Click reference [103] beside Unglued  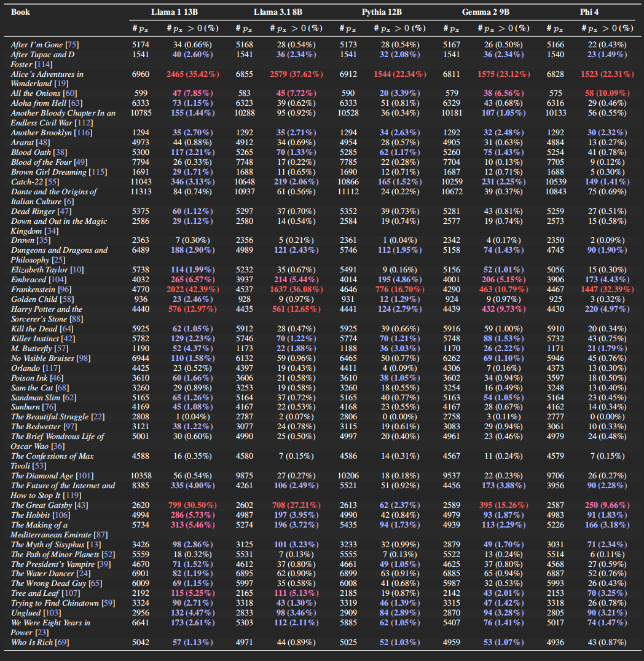[x=52, y=613]
